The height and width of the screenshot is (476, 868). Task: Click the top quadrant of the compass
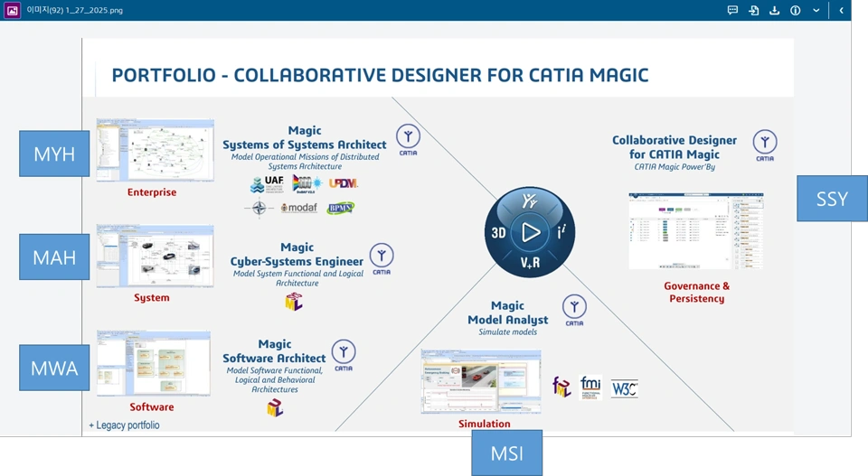click(530, 201)
